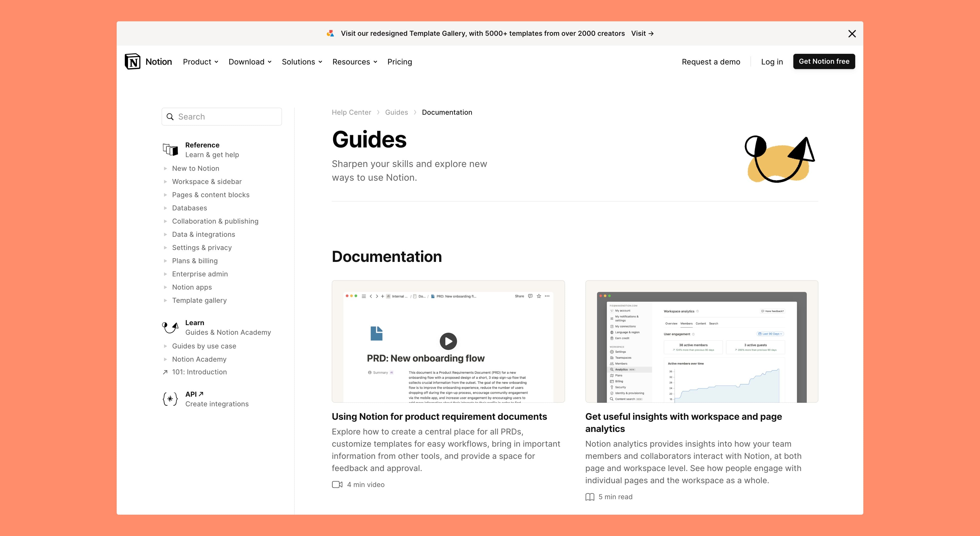Click the search magnifier icon
980x536 pixels.
click(170, 117)
